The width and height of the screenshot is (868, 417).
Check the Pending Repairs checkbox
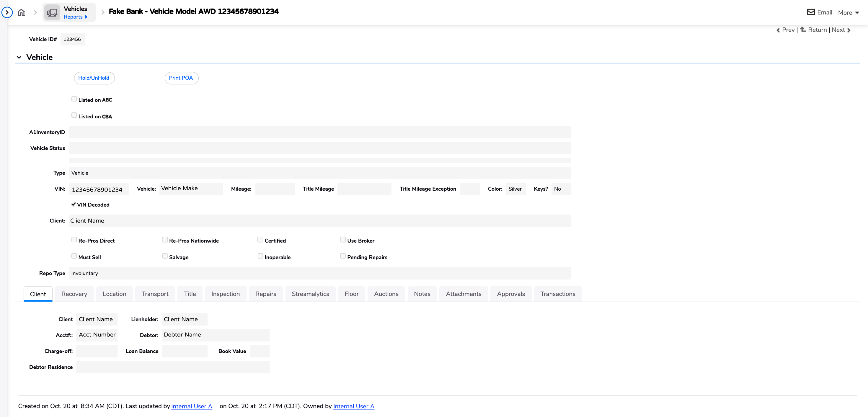[343, 256]
